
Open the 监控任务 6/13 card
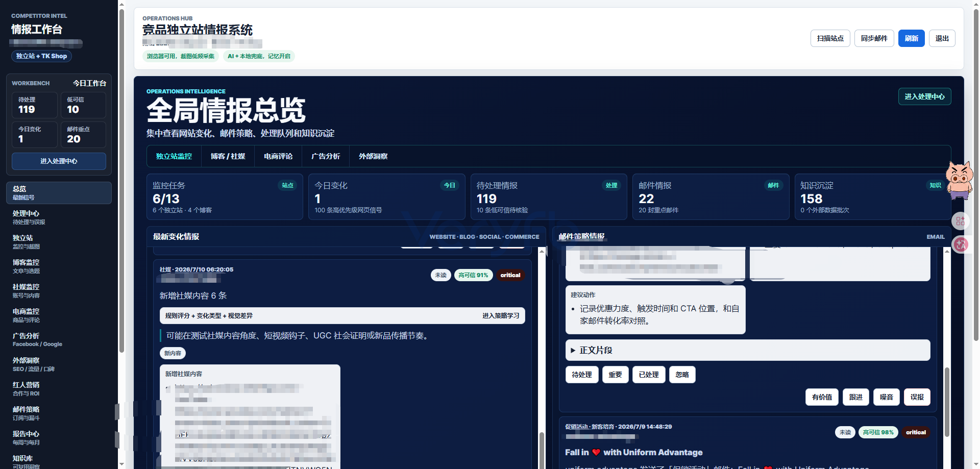225,197
